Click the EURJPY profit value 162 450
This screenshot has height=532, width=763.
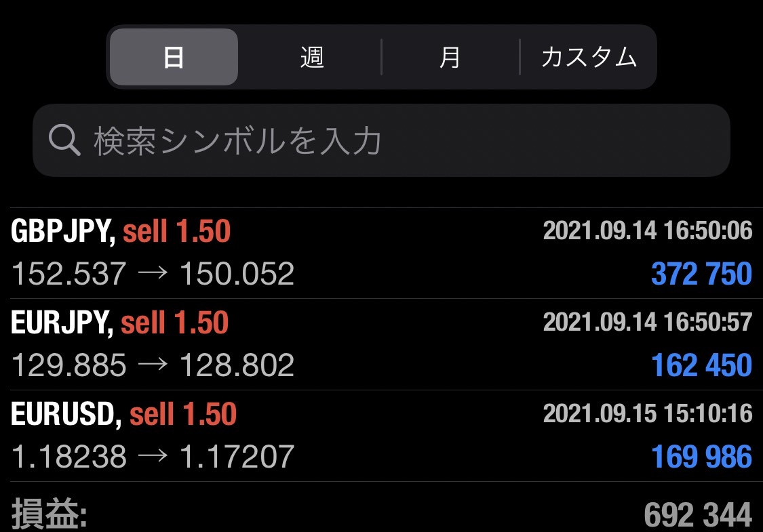coord(701,366)
